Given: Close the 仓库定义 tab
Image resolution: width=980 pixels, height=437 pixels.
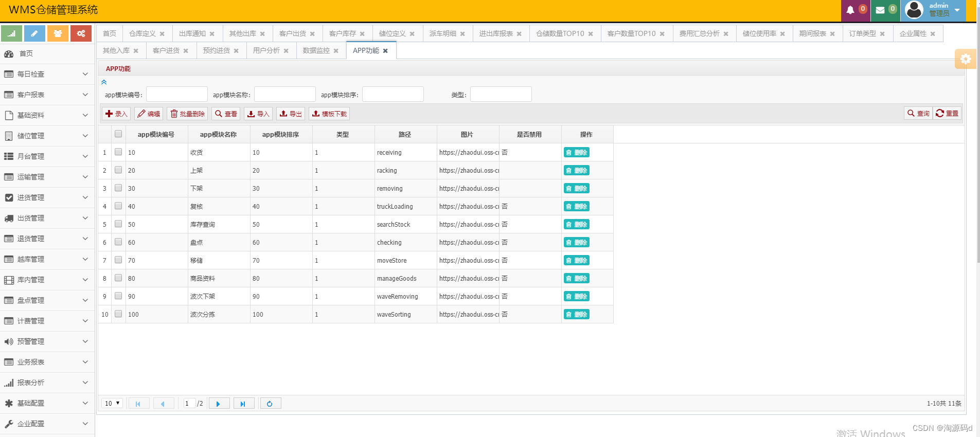Looking at the screenshot, I should pyautogui.click(x=162, y=34).
